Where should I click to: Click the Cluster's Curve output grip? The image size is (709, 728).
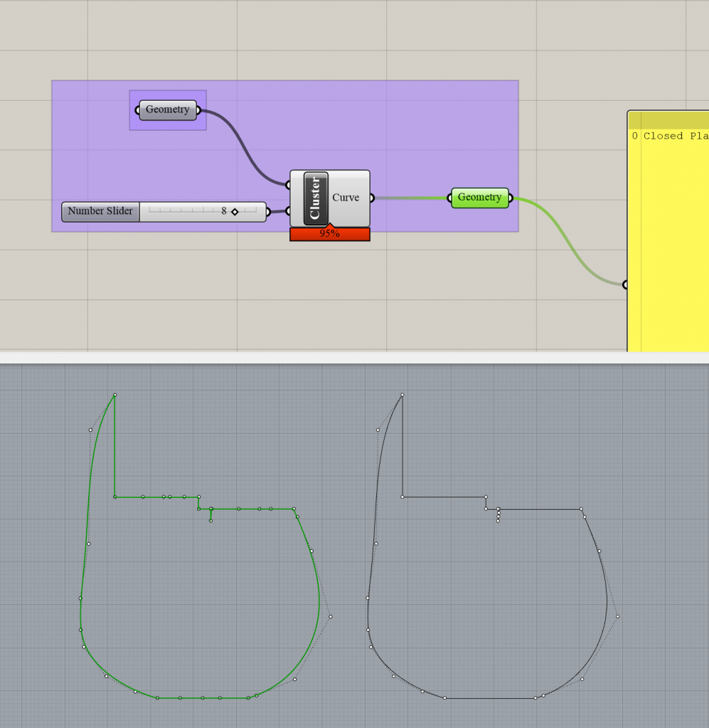tap(372, 198)
